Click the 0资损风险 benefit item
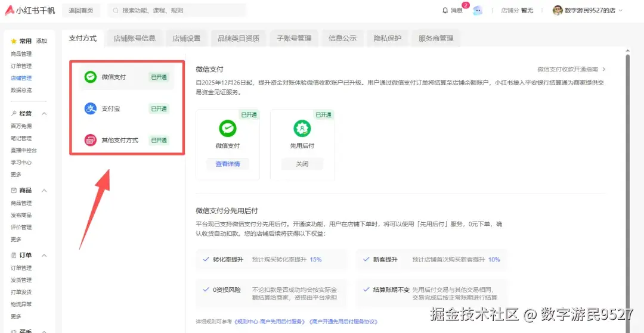 (x=271, y=294)
